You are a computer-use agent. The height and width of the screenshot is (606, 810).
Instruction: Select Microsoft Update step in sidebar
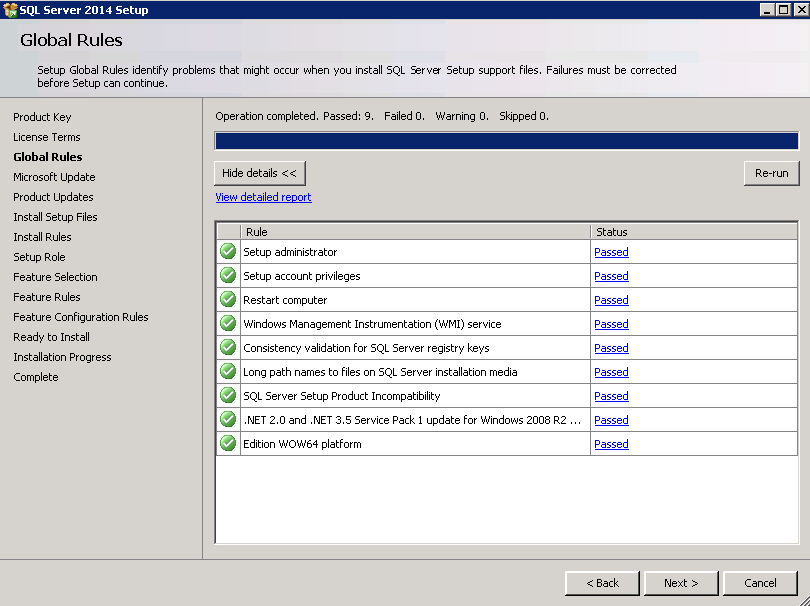point(54,177)
